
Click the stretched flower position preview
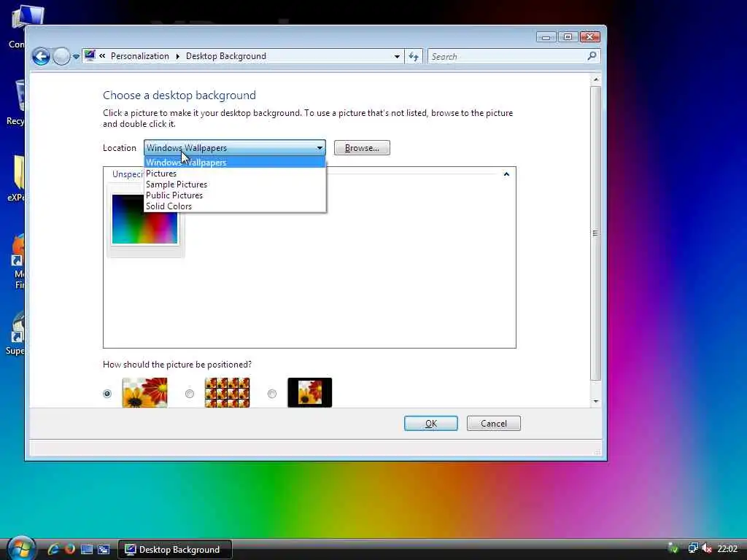(145, 392)
